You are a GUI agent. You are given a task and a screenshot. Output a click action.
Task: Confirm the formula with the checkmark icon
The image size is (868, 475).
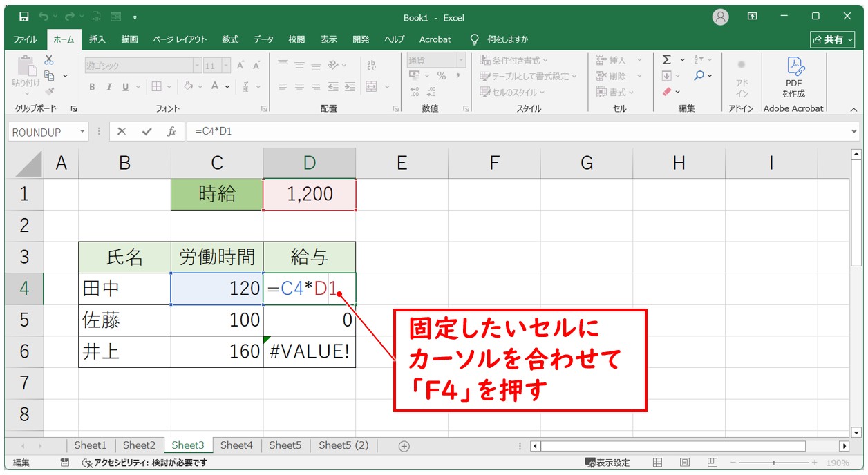click(147, 131)
